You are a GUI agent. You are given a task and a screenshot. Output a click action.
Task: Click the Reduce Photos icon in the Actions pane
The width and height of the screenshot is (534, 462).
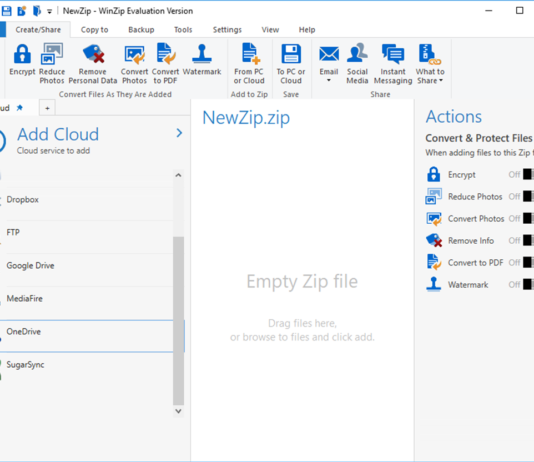point(434,196)
